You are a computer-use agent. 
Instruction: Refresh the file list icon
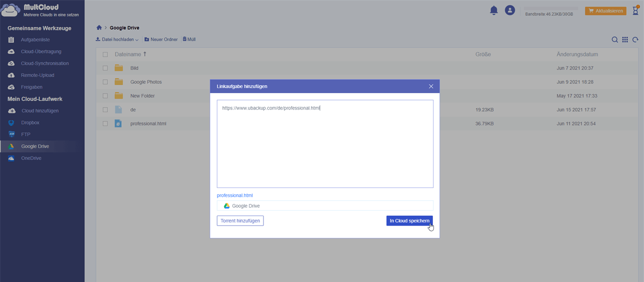(636, 40)
